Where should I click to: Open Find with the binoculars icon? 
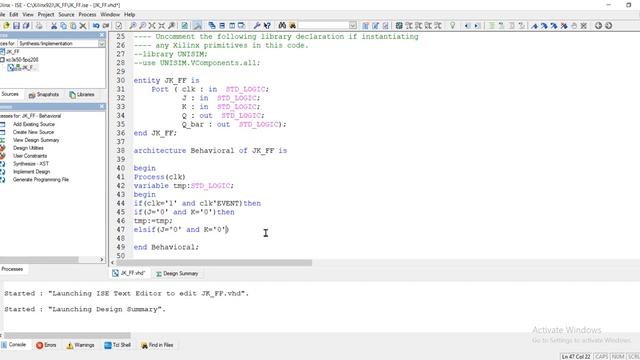click(x=282, y=26)
